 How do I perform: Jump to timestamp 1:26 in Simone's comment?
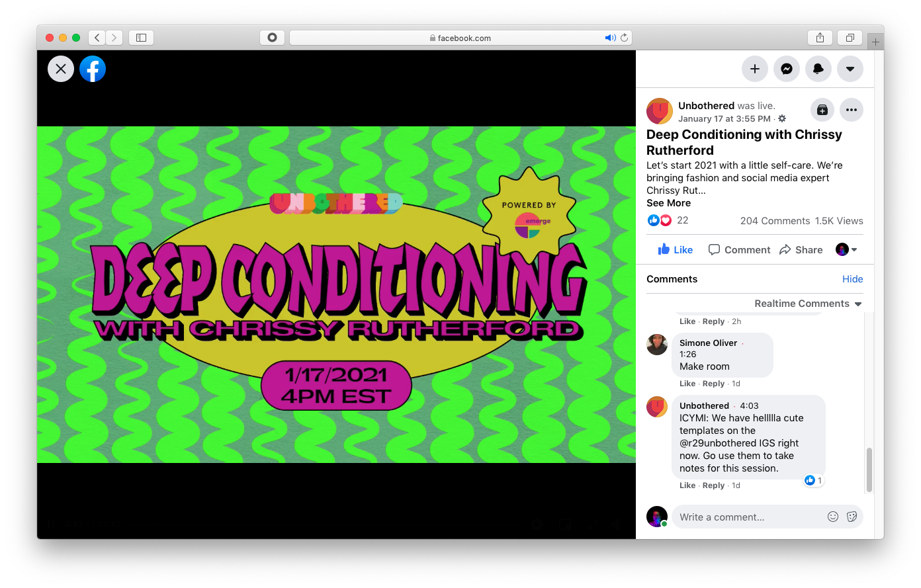point(687,355)
